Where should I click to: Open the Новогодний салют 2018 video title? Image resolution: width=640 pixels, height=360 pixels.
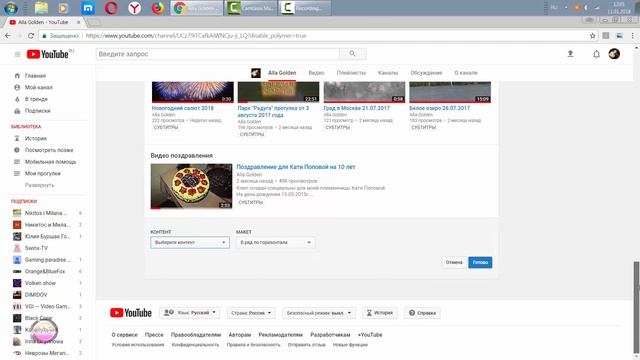182,108
